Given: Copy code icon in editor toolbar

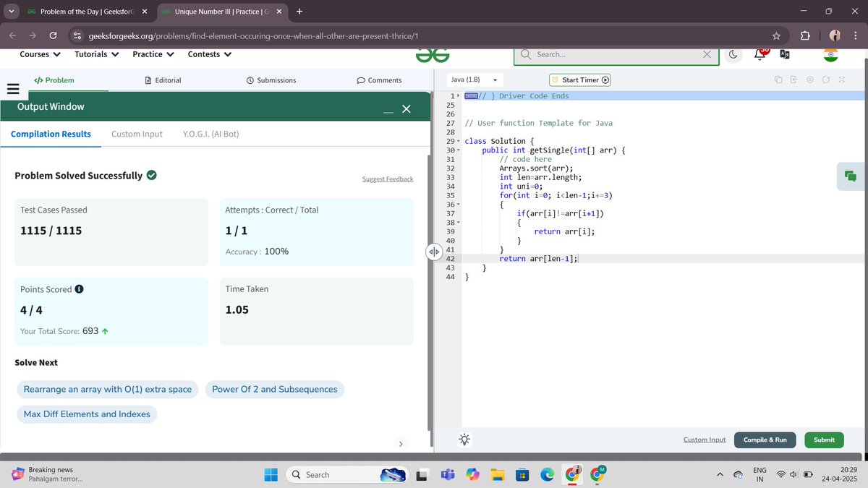Looking at the screenshot, I should point(778,80).
